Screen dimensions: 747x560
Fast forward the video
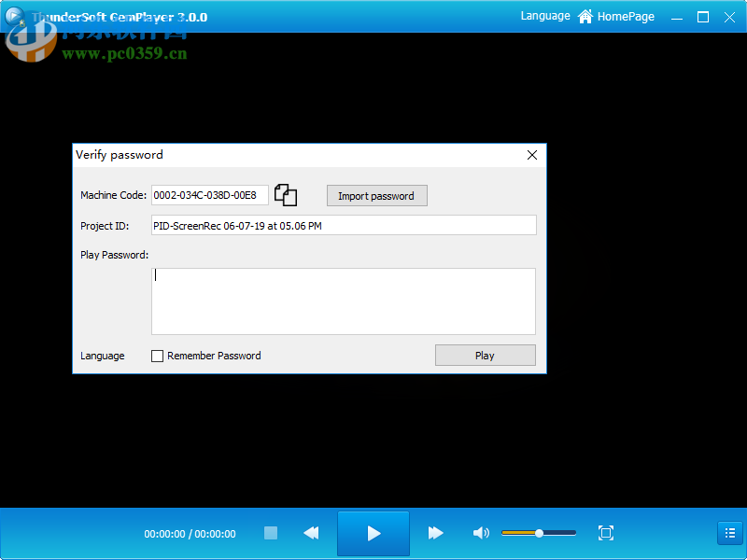(435, 533)
